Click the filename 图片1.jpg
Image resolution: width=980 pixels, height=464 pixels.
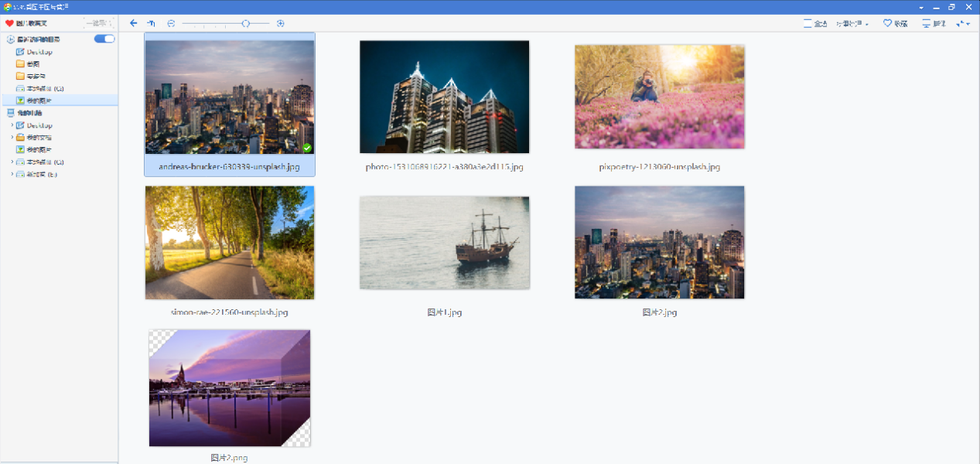coord(444,312)
